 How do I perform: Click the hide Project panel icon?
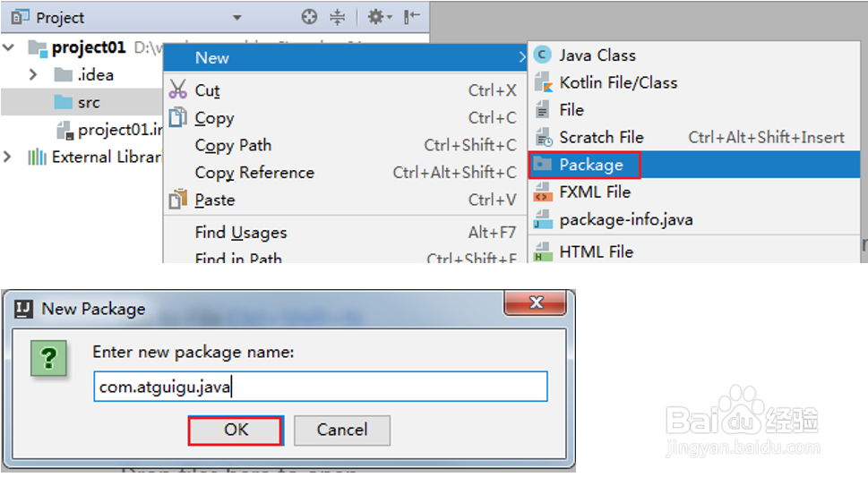[411, 17]
